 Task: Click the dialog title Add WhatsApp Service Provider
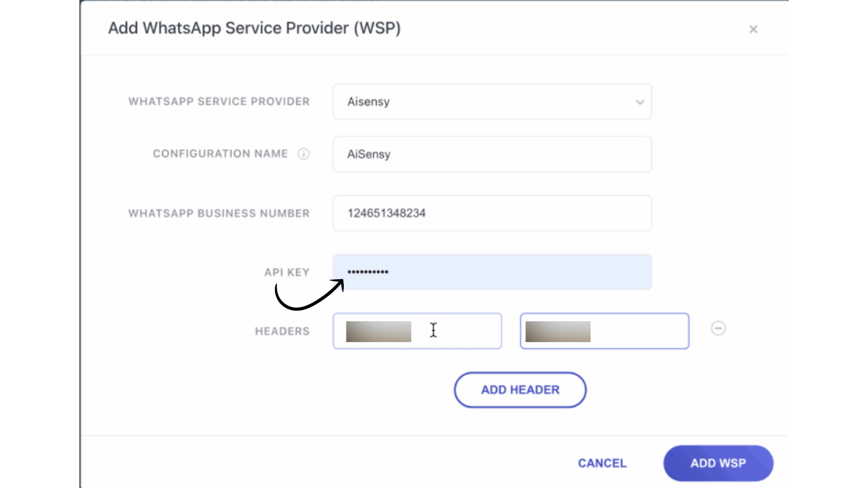tap(254, 28)
